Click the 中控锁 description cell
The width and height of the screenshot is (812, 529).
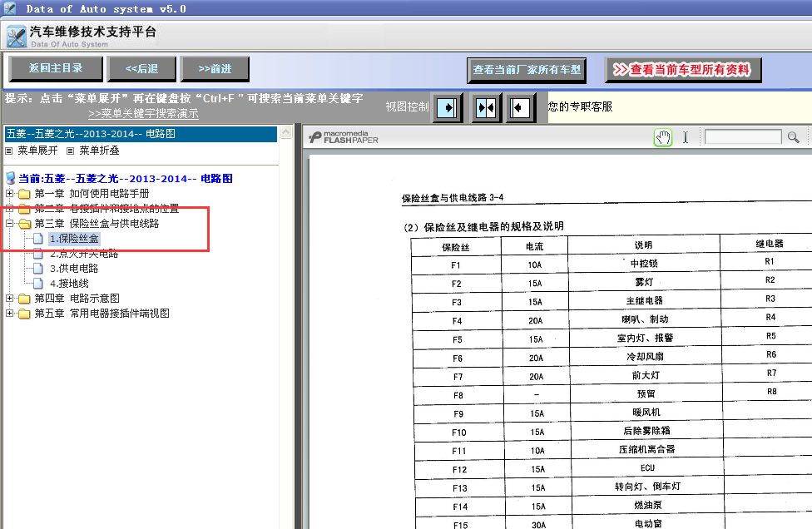pyautogui.click(x=644, y=264)
